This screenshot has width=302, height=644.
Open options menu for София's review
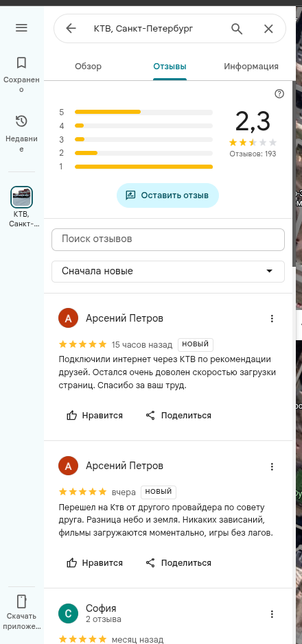coord(272,614)
